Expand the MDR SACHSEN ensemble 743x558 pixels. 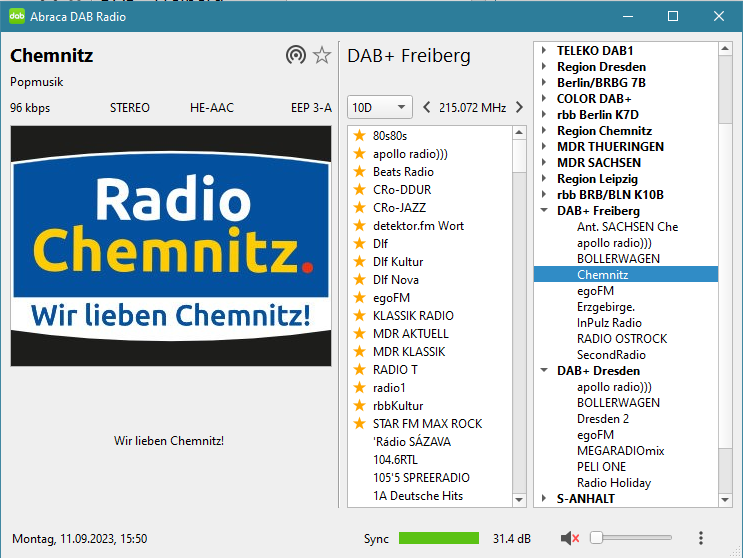coord(544,162)
